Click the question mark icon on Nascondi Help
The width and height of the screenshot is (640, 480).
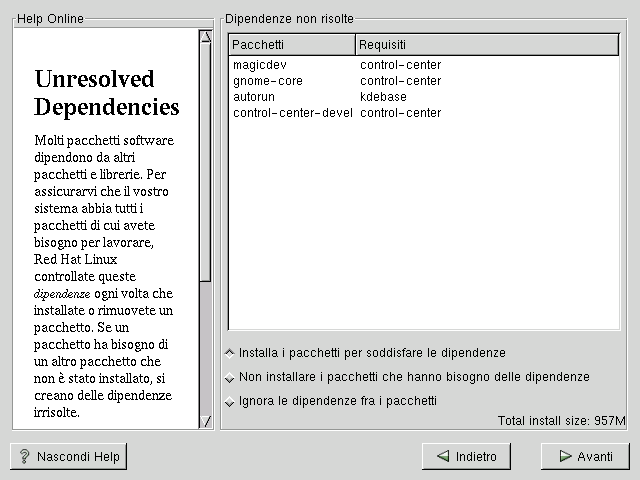24,456
